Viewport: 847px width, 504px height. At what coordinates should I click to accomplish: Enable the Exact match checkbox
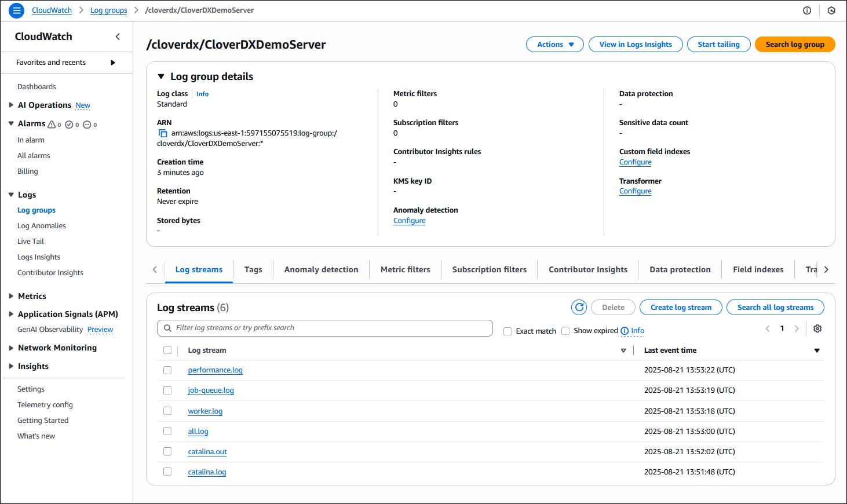pyautogui.click(x=508, y=331)
